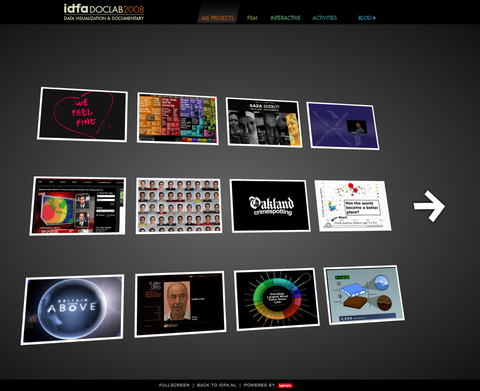The width and height of the screenshot is (480, 391).
Task: Open the blue X-shaped diagram project thumbnail
Action: pos(343,126)
